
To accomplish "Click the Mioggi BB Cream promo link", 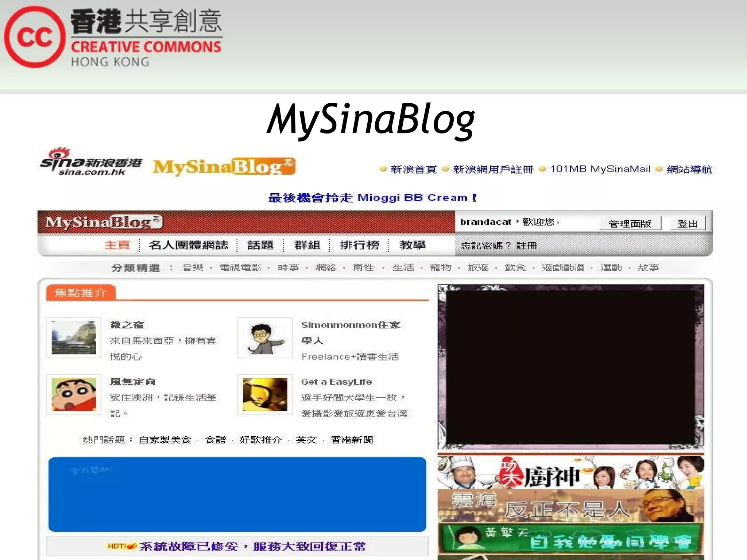I will (x=372, y=198).
